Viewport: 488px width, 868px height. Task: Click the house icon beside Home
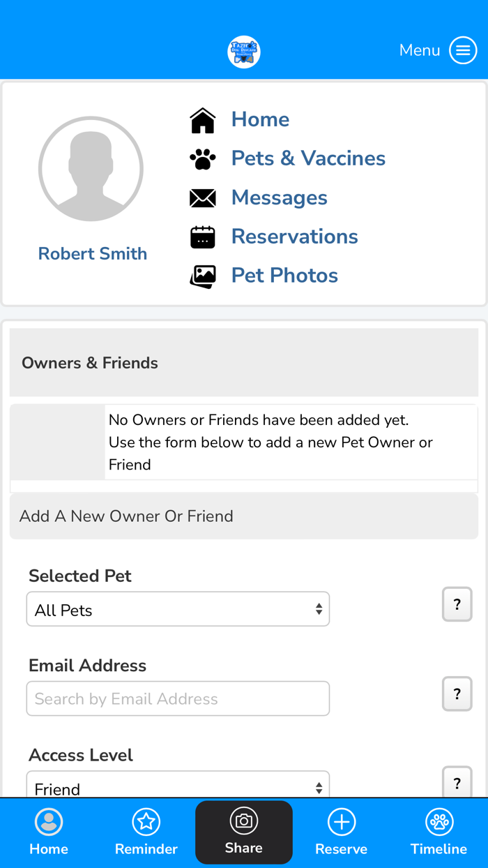[203, 120]
